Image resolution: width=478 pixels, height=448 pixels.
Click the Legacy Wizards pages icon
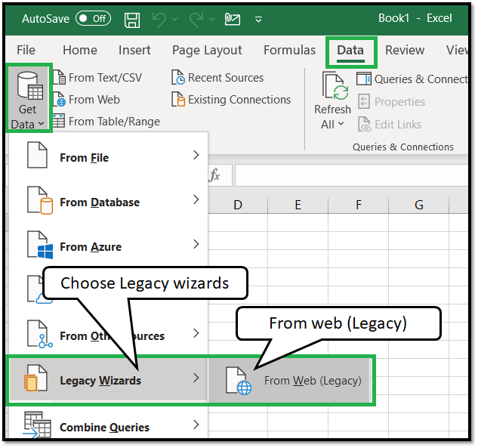pos(35,378)
